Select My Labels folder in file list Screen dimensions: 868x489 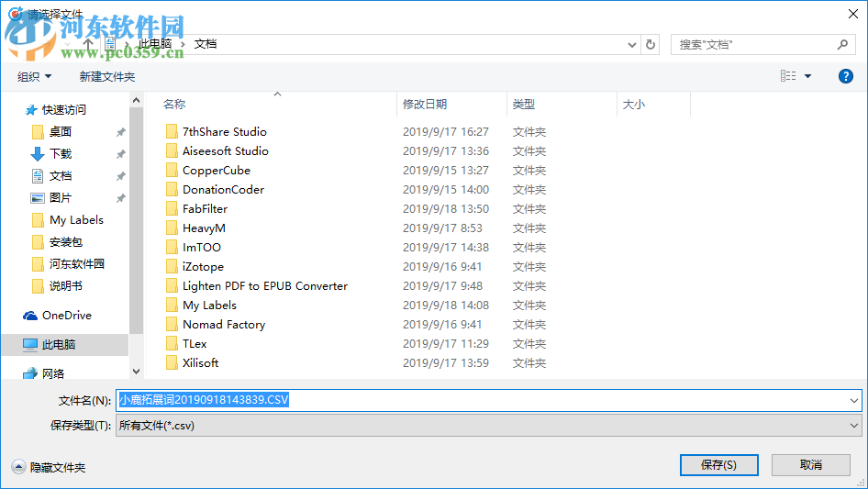pos(209,306)
